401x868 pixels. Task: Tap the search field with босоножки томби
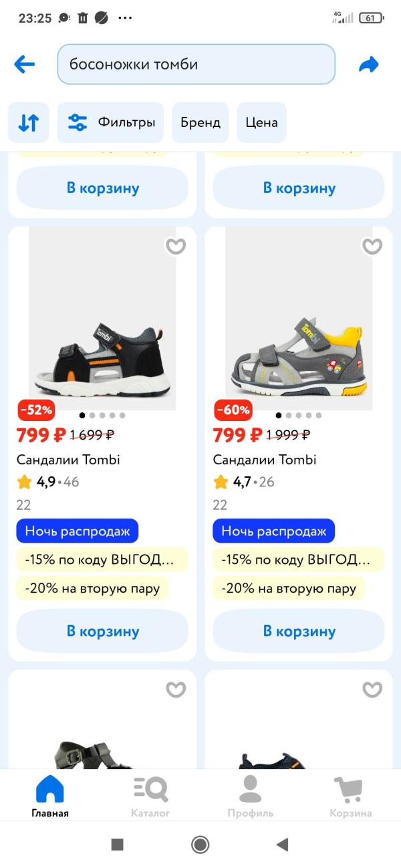tap(196, 64)
